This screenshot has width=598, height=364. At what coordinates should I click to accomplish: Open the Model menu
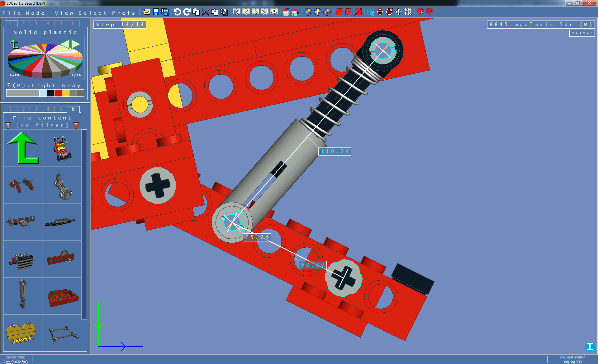pyautogui.click(x=37, y=13)
